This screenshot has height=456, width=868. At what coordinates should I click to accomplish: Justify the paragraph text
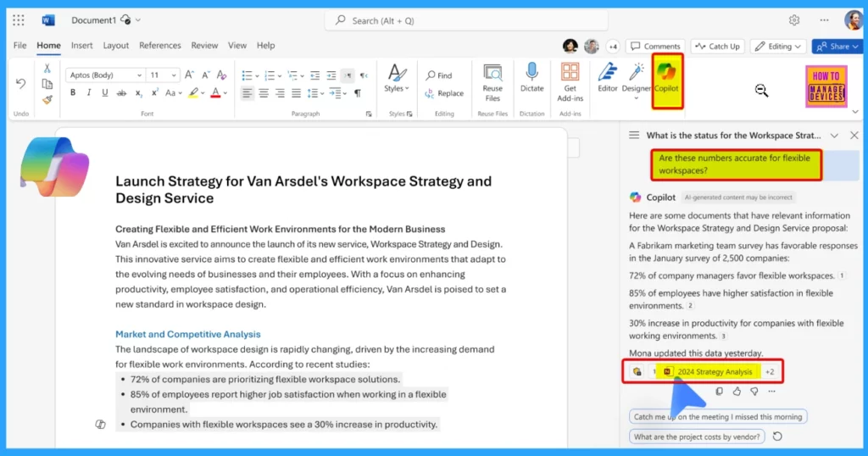(x=296, y=93)
